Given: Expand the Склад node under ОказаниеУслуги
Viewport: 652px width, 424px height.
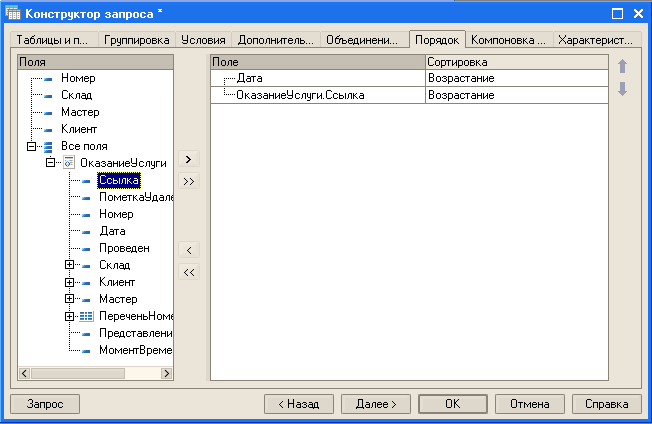Looking at the screenshot, I should tap(69, 265).
